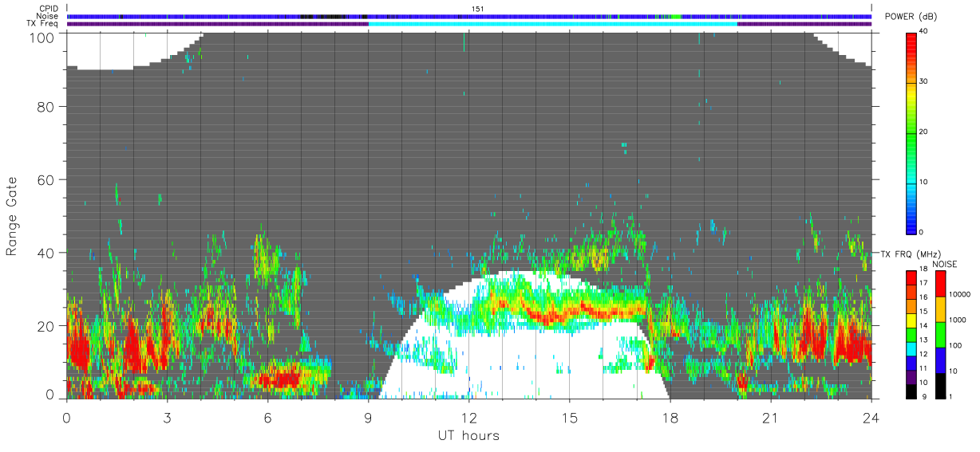Click the 1 label on the NOISE legend
This screenshot has width=980, height=452.
pyautogui.click(x=950, y=397)
